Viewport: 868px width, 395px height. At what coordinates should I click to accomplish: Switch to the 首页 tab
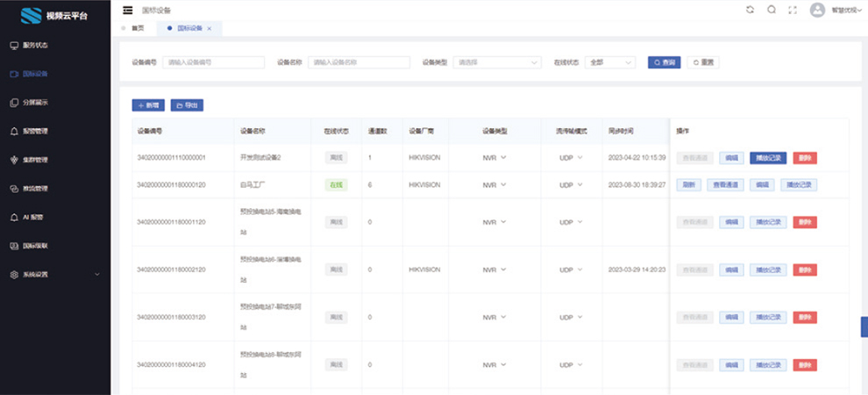[137, 28]
